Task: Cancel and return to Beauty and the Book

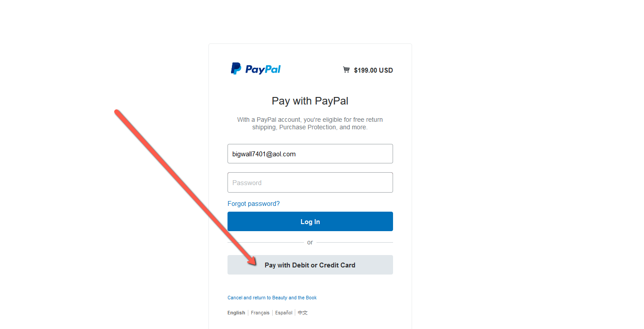Action: coord(272,298)
